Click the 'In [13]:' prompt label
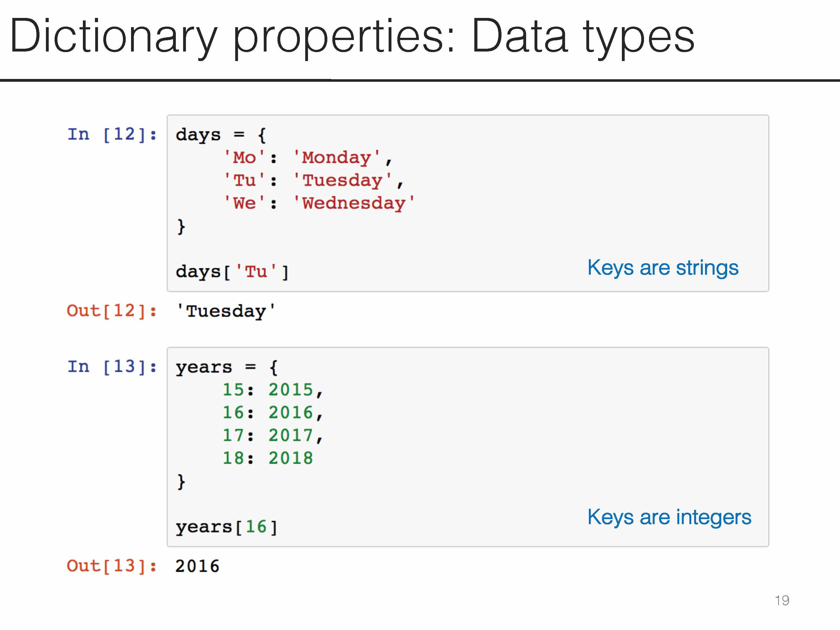 tap(112, 367)
